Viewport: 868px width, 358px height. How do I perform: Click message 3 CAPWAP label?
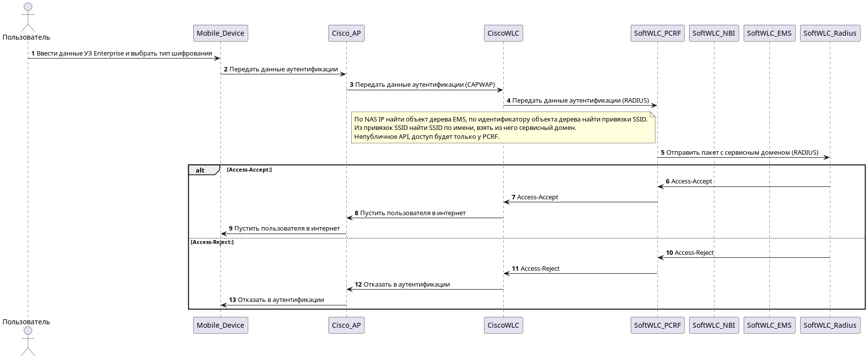(425, 85)
